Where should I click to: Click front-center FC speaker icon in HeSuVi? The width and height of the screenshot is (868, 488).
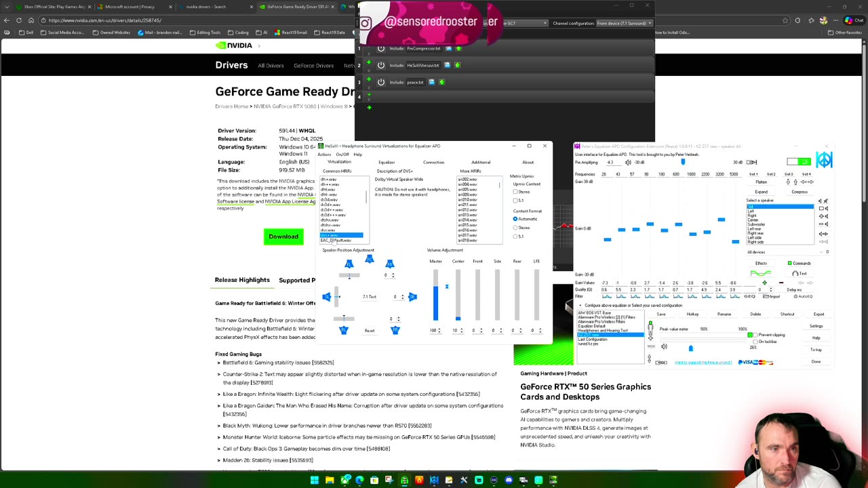(x=369, y=259)
